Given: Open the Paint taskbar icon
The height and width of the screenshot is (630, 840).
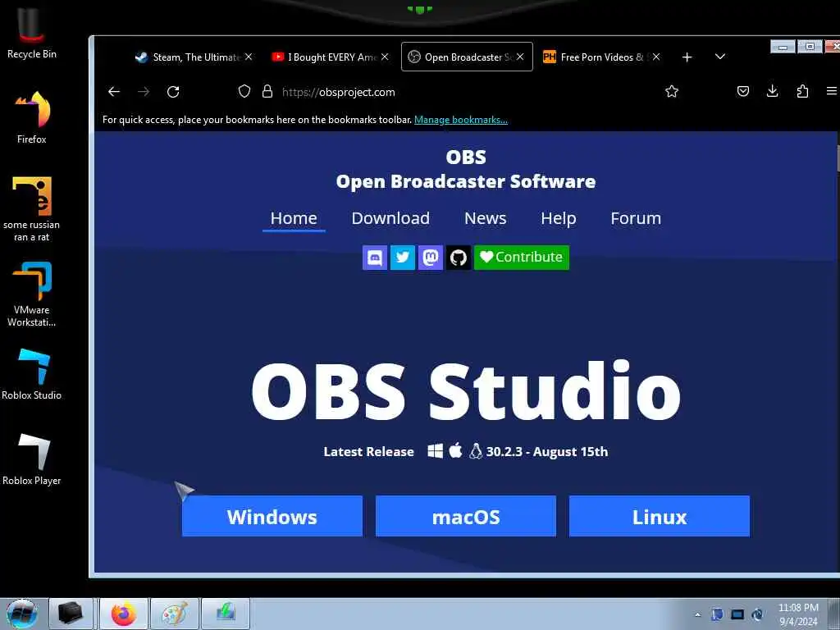Looking at the screenshot, I should click(175, 614).
